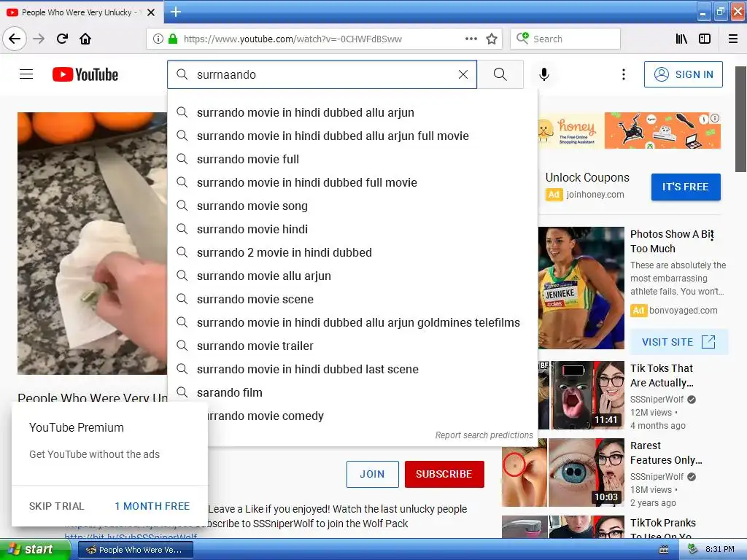Click the IT'S FREE button for Honey ad
The width and height of the screenshot is (747, 560).
click(x=686, y=187)
